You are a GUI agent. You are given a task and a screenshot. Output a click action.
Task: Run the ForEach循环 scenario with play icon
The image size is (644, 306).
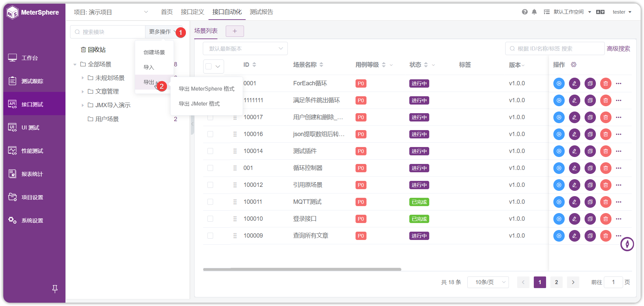(x=559, y=83)
